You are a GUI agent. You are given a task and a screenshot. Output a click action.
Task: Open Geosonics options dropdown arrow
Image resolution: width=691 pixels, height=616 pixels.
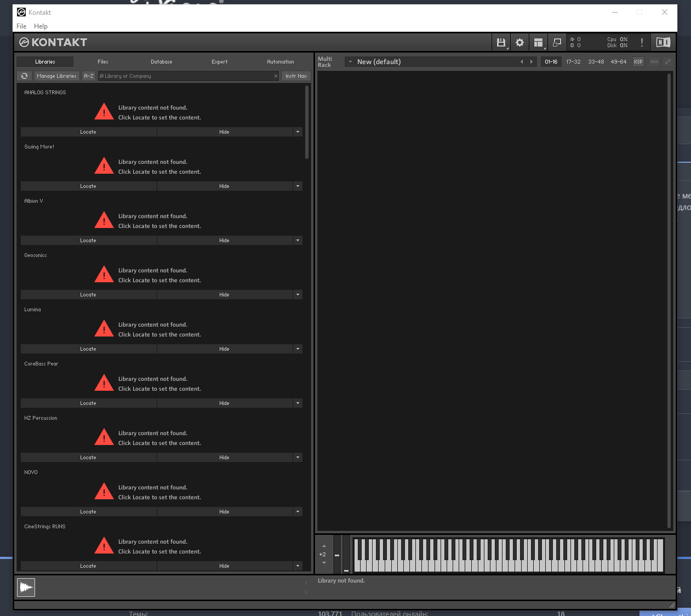click(x=298, y=295)
